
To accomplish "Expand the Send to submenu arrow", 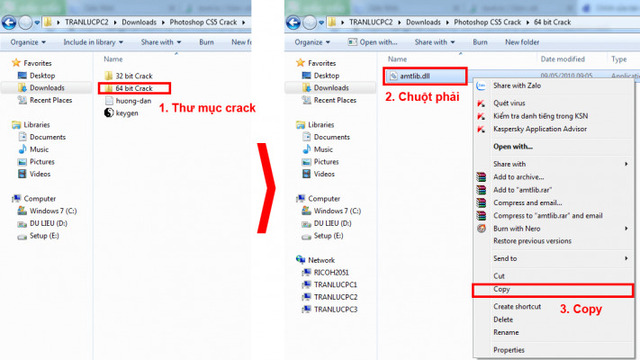I will point(626,258).
